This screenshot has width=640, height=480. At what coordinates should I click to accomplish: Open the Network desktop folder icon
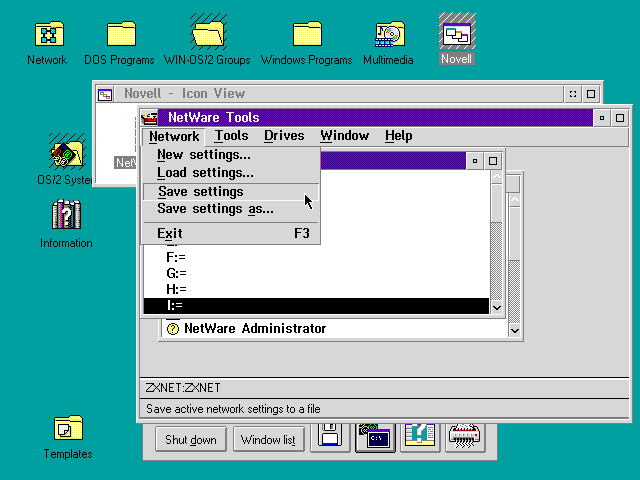coord(49,33)
